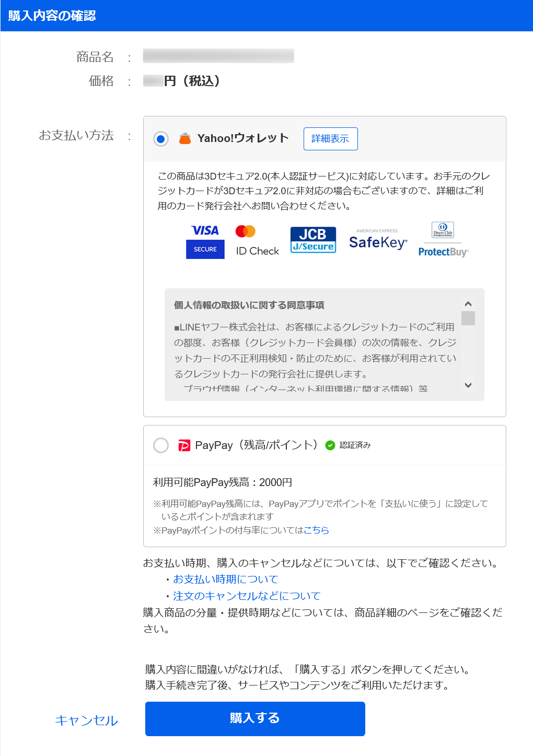Click the 個人情報の取扱いに関する同意事項 heading

pyautogui.click(x=249, y=305)
